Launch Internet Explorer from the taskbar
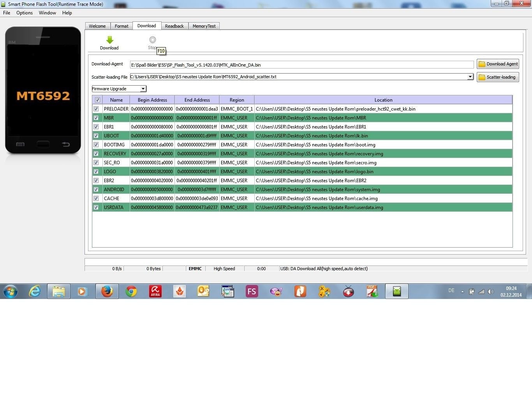532x415 pixels. click(x=35, y=291)
